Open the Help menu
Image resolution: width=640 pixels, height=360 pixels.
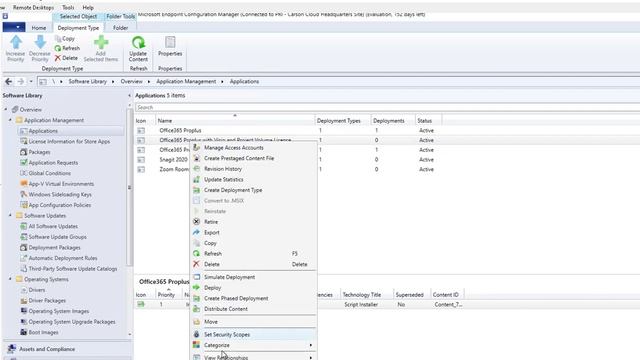[88, 7]
